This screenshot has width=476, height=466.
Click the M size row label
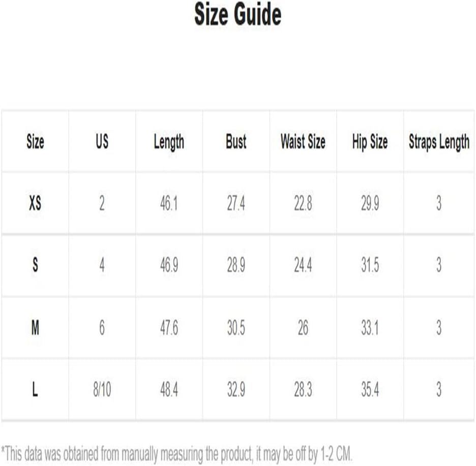(35, 328)
